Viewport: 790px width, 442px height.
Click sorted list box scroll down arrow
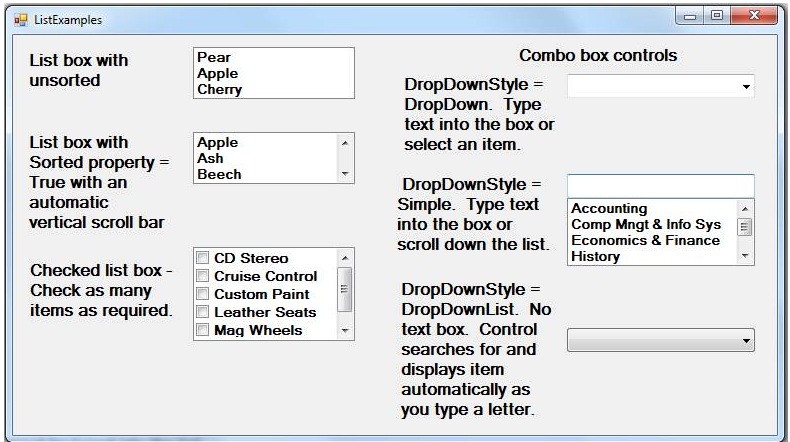(345, 174)
